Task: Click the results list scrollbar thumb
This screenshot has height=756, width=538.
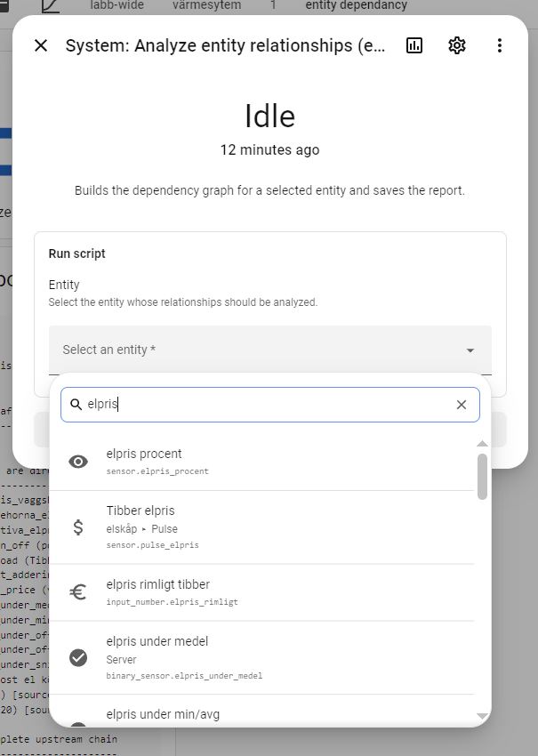Action: pos(482,477)
